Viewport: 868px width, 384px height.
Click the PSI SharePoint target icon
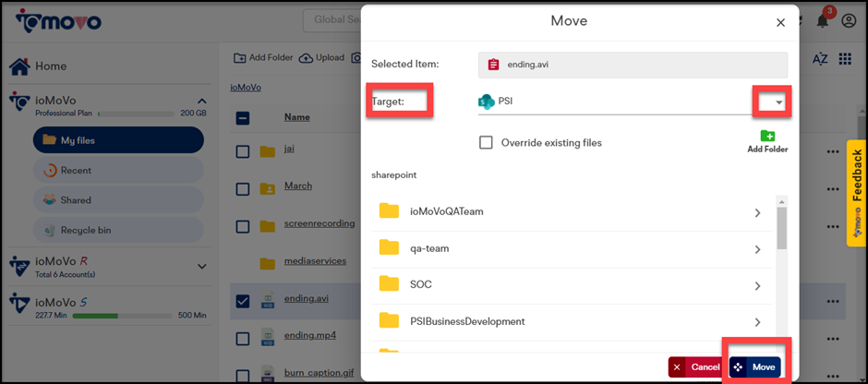[x=486, y=102]
